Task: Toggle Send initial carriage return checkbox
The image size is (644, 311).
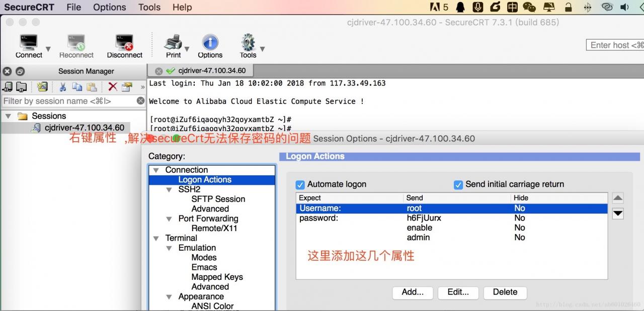Action: tap(458, 184)
